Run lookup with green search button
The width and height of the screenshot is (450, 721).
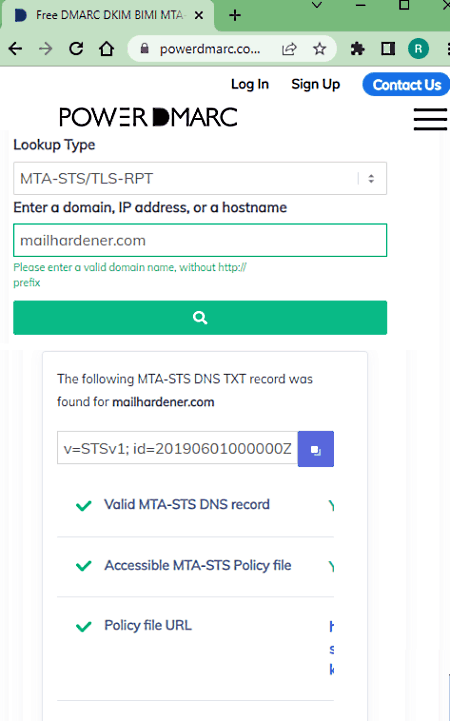tap(200, 318)
